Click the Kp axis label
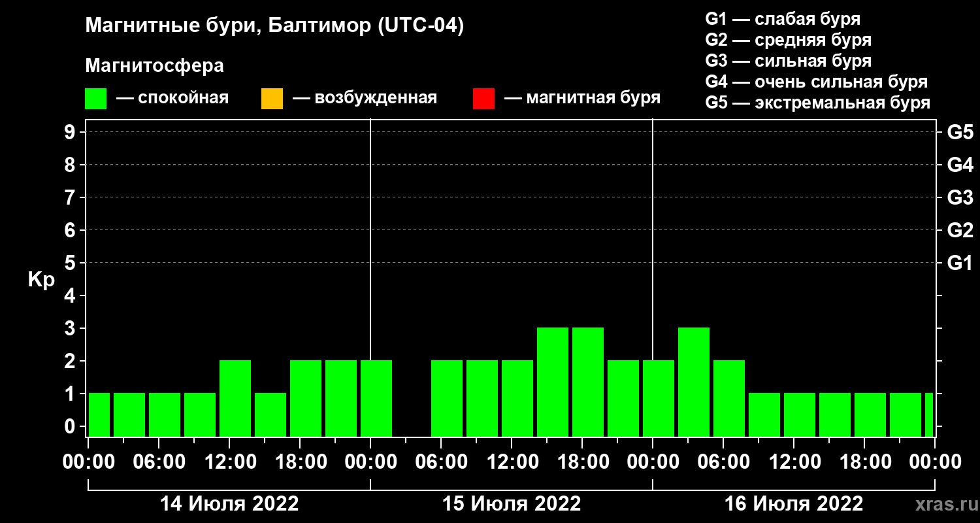Viewport: 980px width, 523px height. point(41,280)
